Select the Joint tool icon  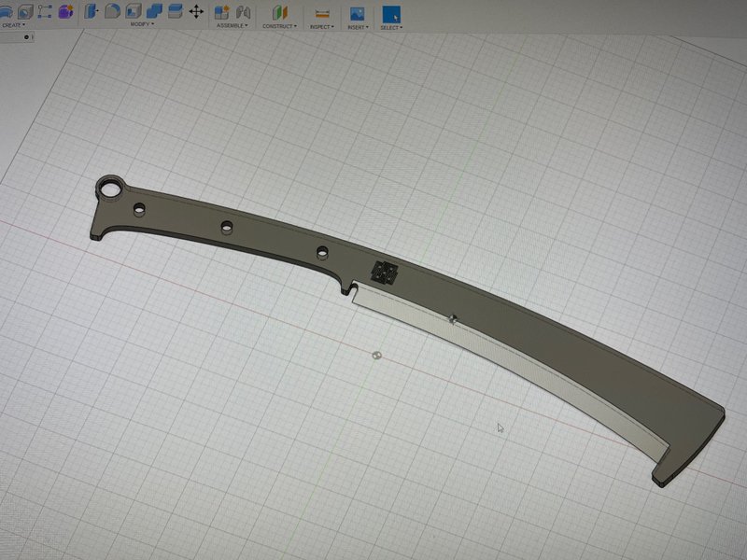point(243,12)
